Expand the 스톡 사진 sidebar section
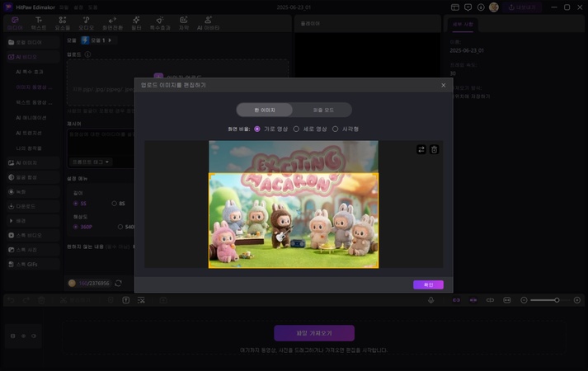Image resolution: width=588 pixels, height=371 pixels. (x=33, y=250)
